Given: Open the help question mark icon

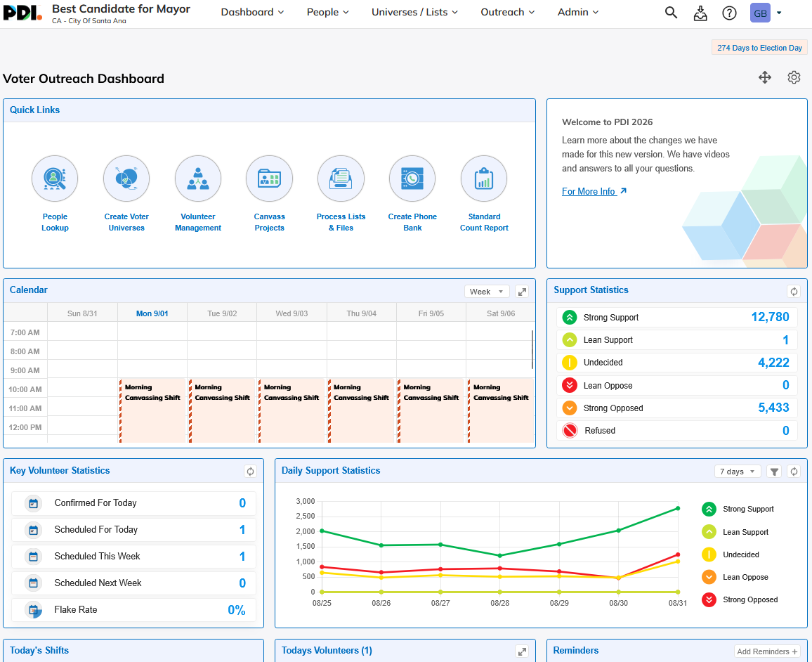Looking at the screenshot, I should (x=729, y=13).
